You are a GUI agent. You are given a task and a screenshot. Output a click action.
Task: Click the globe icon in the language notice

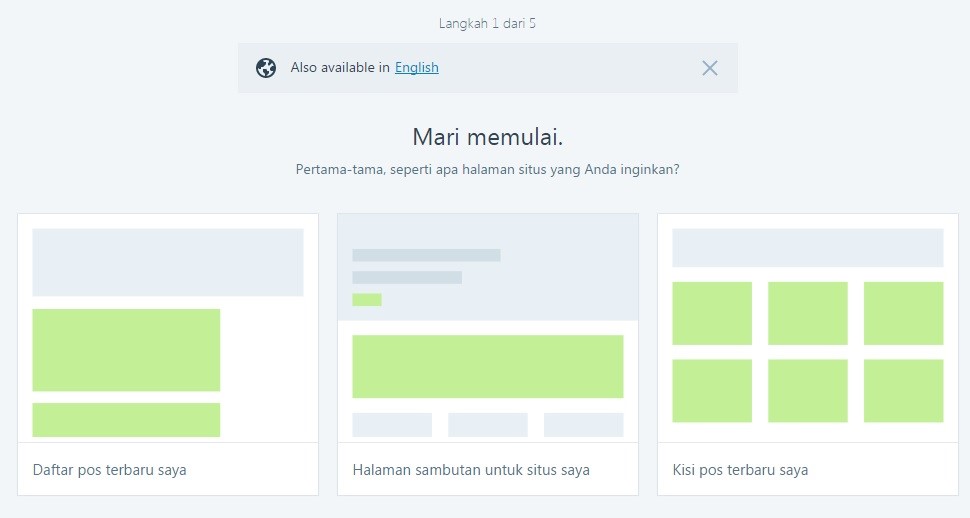click(x=266, y=68)
